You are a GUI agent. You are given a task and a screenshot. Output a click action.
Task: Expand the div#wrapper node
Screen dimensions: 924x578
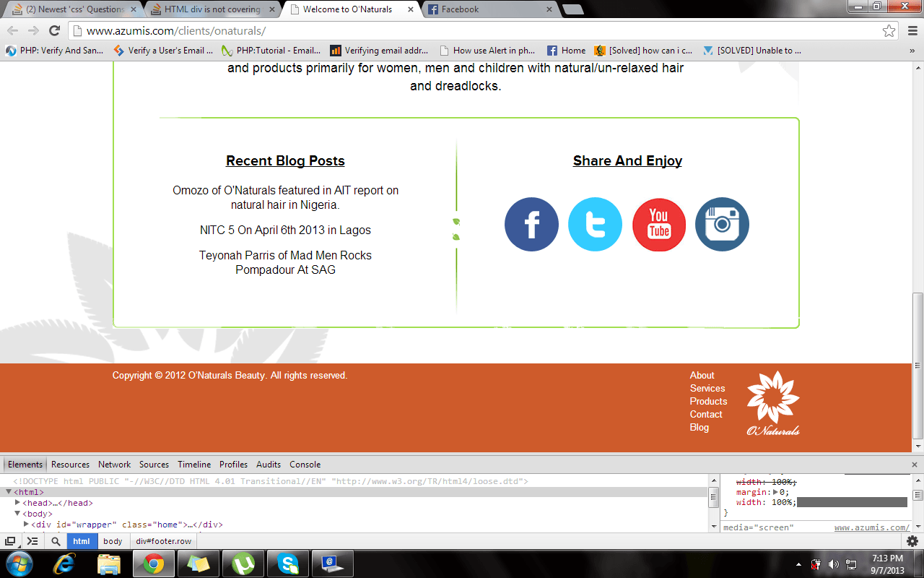(27, 525)
